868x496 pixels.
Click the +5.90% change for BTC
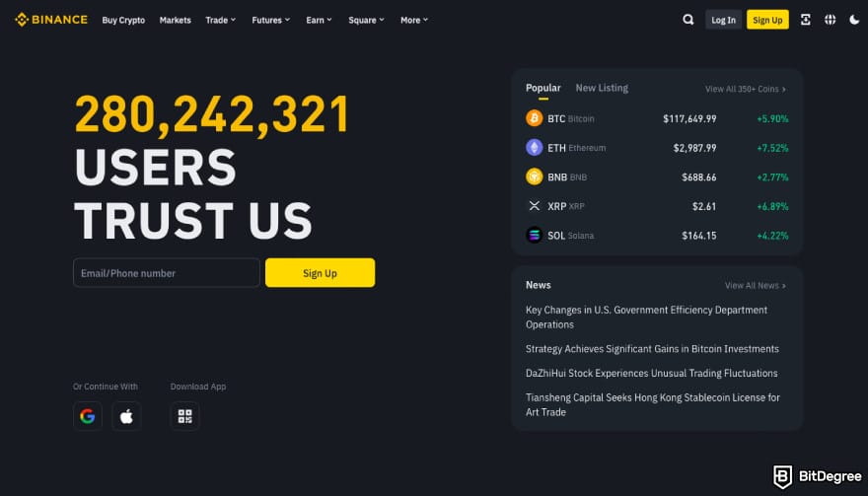click(x=772, y=118)
